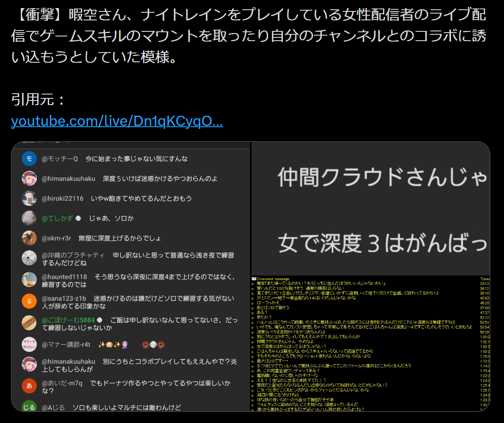
Task: Click the orange S avatar of sana123-z1b
Action: 29,301
